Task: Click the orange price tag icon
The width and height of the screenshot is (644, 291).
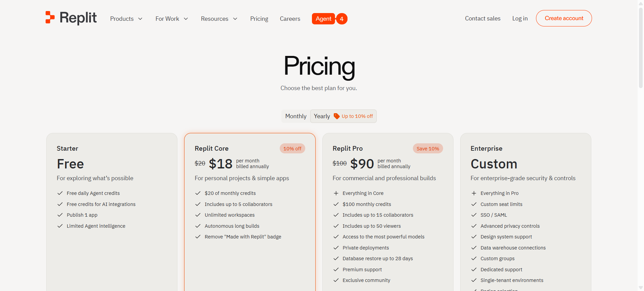Action: click(336, 116)
